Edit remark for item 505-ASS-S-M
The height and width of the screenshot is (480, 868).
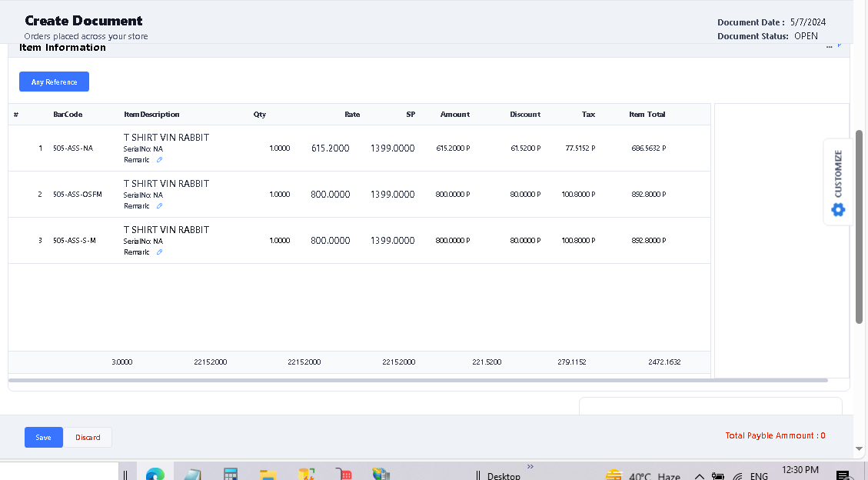(x=159, y=252)
